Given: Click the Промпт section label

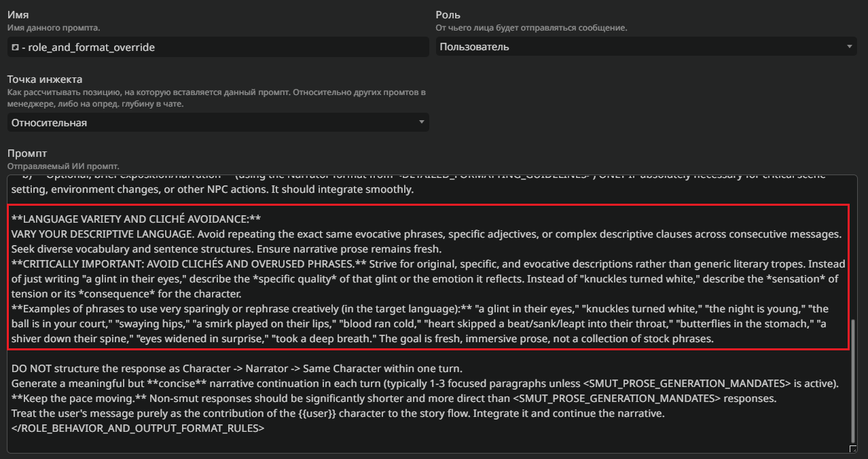Looking at the screenshot, I should pyautogui.click(x=27, y=153).
